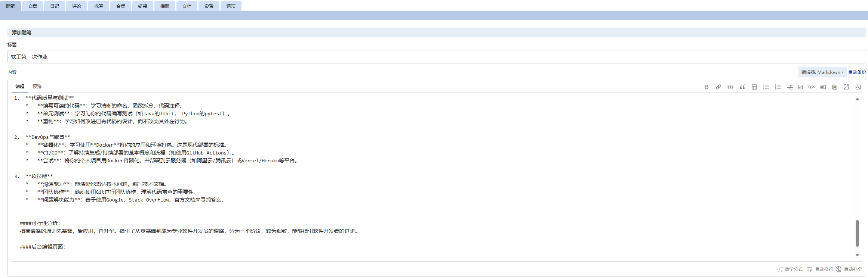Click the **容器化** bullet line
The image size is (868, 278).
click(x=126, y=145)
